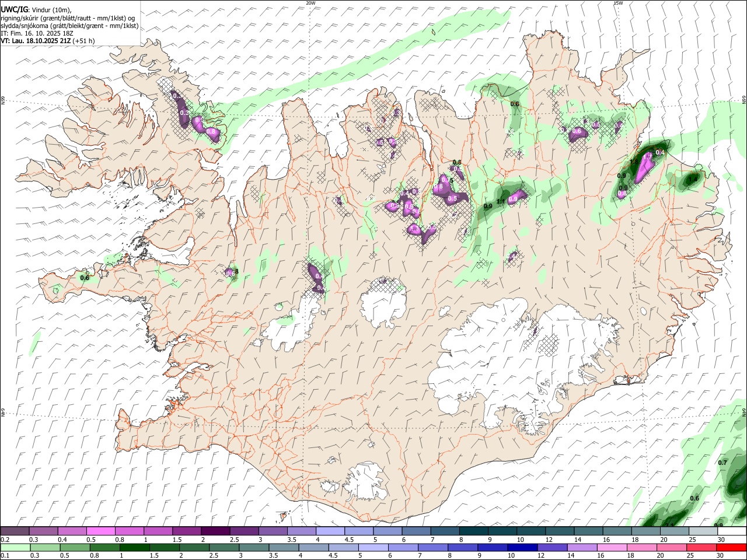747x560 pixels.
Task: Click the pale grey 25–30 snow legend swatch
Action: click(x=704, y=531)
